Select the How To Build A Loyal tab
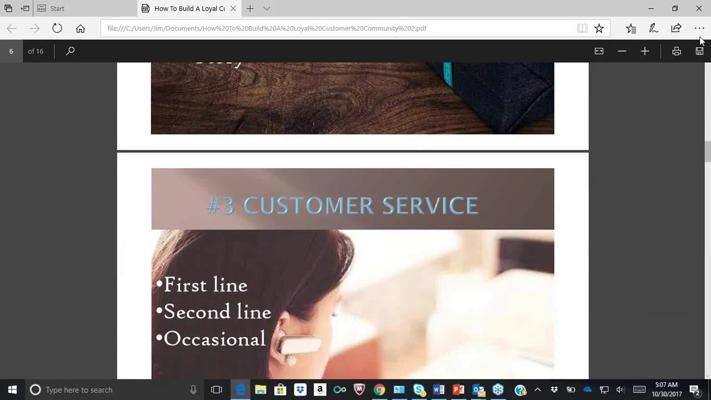711x400 pixels. point(189,8)
